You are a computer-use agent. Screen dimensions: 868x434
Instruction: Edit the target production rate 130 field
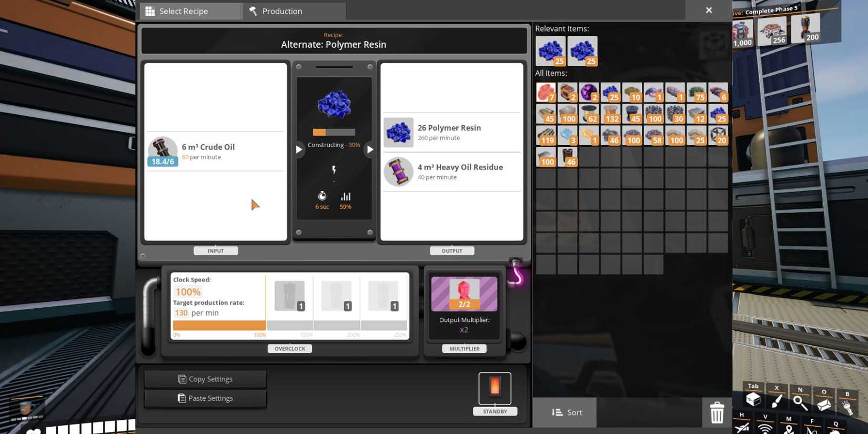point(181,312)
